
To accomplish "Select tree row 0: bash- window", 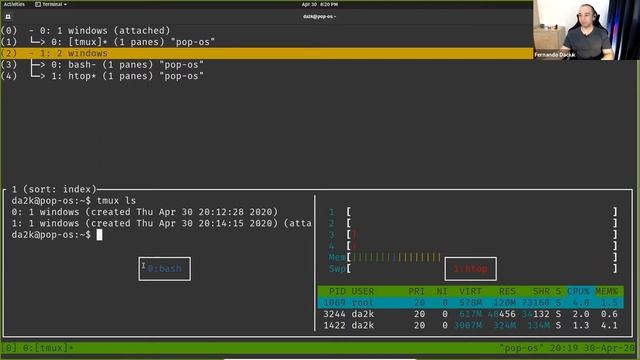I will pos(102,65).
